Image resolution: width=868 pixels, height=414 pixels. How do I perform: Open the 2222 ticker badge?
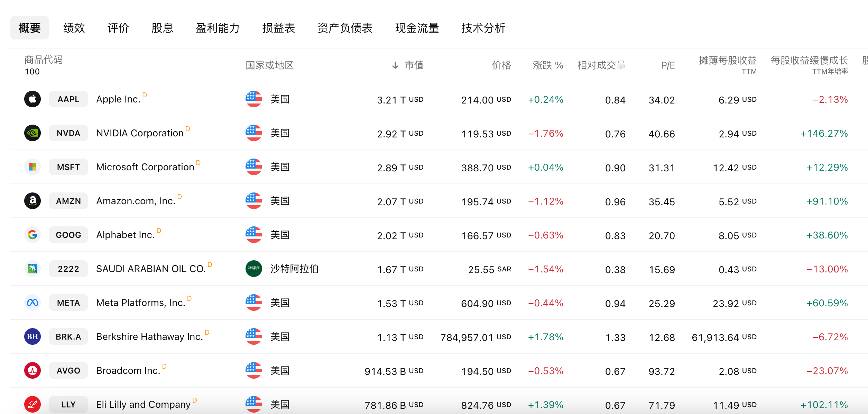[x=68, y=269]
